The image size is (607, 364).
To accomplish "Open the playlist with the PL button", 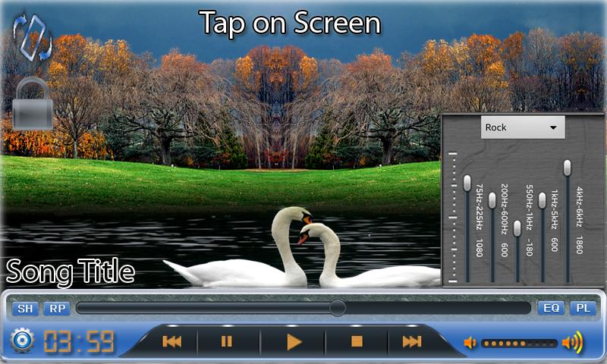I will 583,308.
